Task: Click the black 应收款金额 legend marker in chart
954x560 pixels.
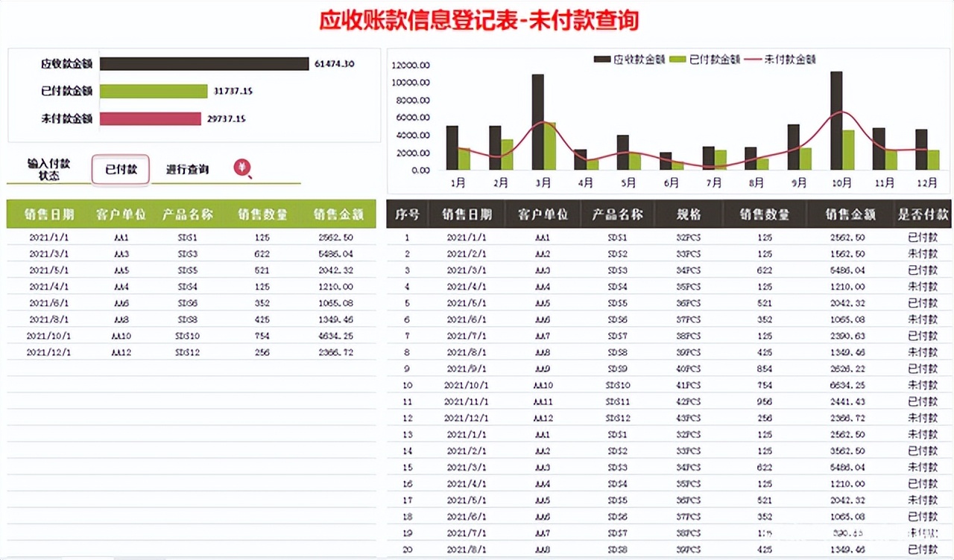Action: (601, 59)
